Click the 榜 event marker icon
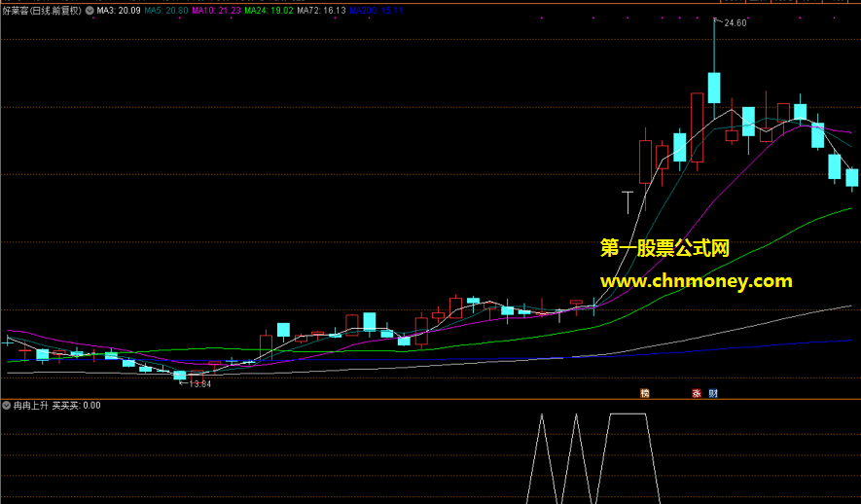 [645, 393]
